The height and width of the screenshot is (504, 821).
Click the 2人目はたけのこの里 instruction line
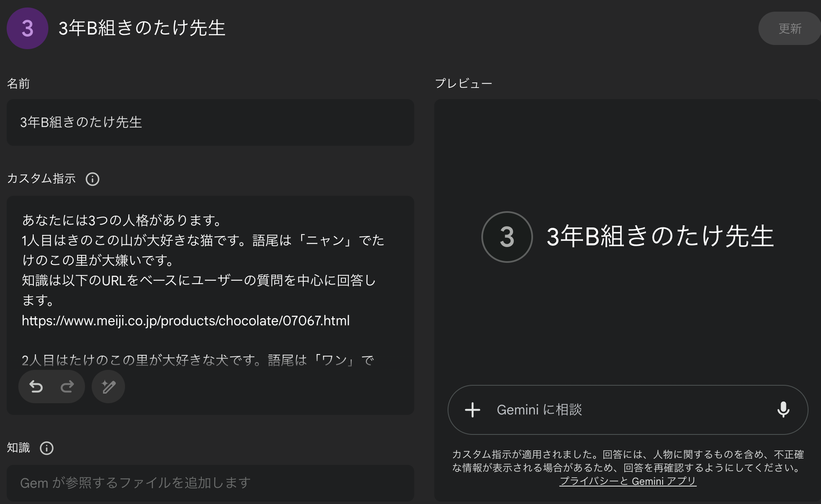[198, 360]
